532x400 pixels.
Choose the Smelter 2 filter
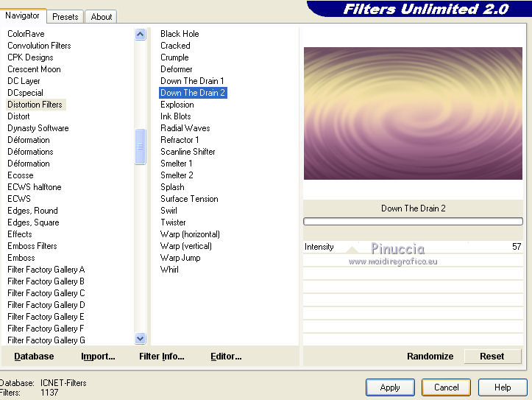177,175
